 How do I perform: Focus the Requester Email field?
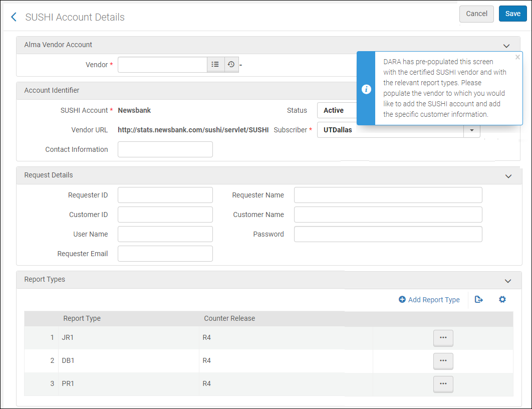165,254
